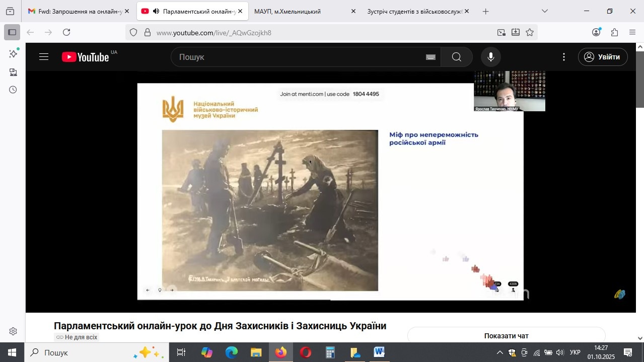Open the Firefox extensions panel
This screenshot has height=362, width=644.
[x=614, y=32]
